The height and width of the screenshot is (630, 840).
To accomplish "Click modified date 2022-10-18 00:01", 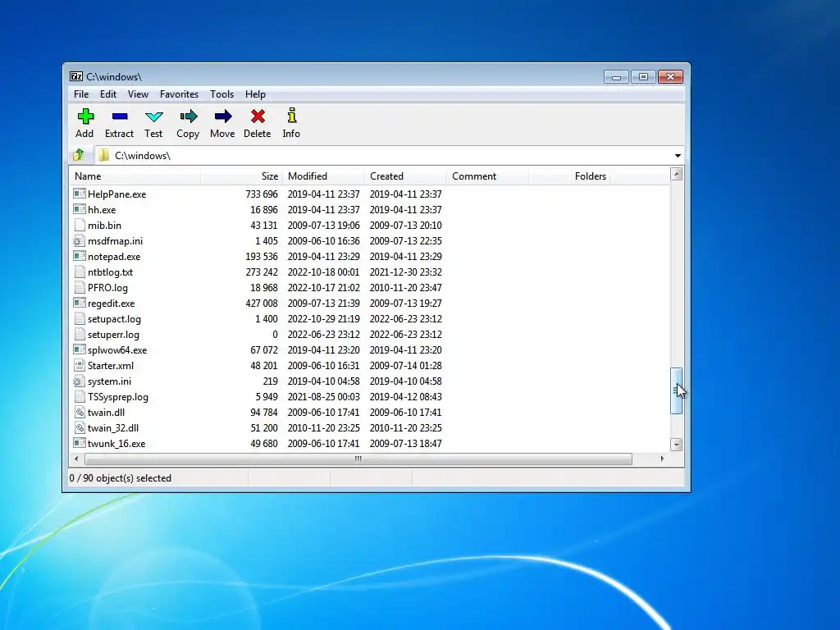I will [x=323, y=272].
